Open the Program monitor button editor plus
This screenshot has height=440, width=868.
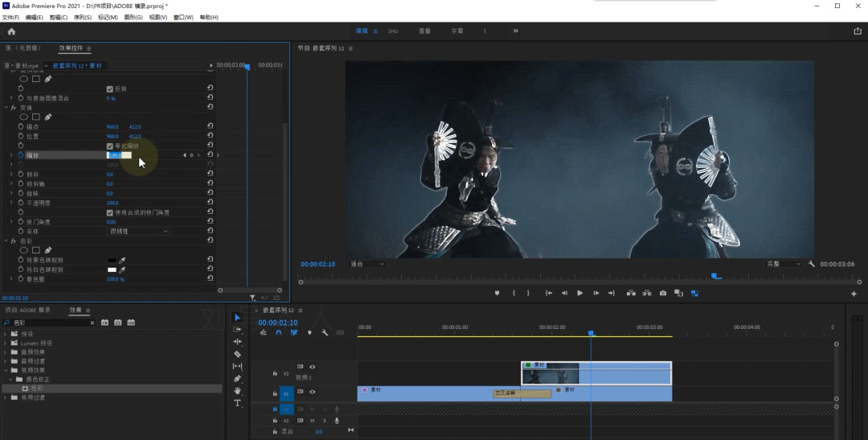(854, 294)
